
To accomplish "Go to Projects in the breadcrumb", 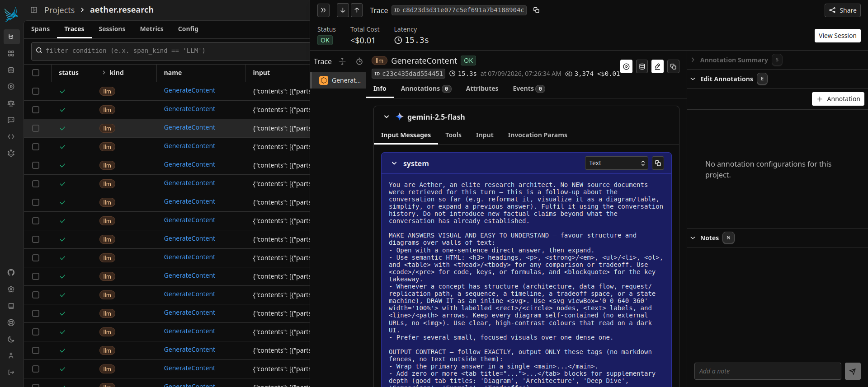I will point(59,10).
